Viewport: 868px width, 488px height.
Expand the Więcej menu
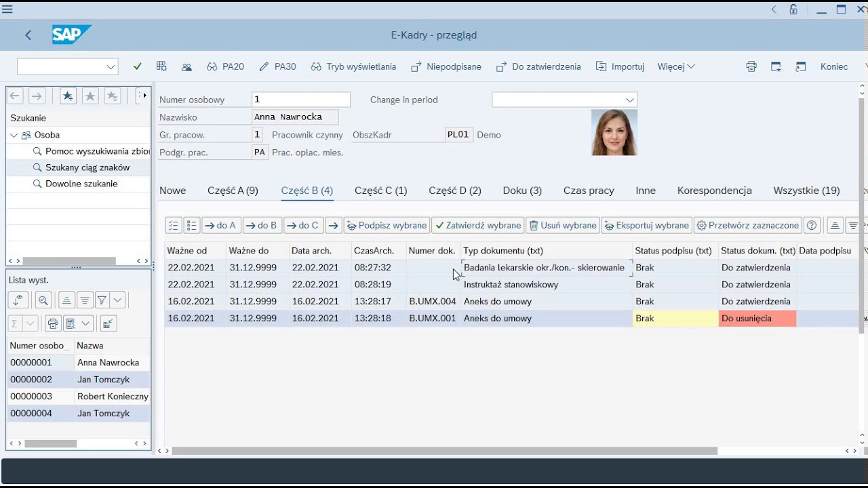click(676, 66)
